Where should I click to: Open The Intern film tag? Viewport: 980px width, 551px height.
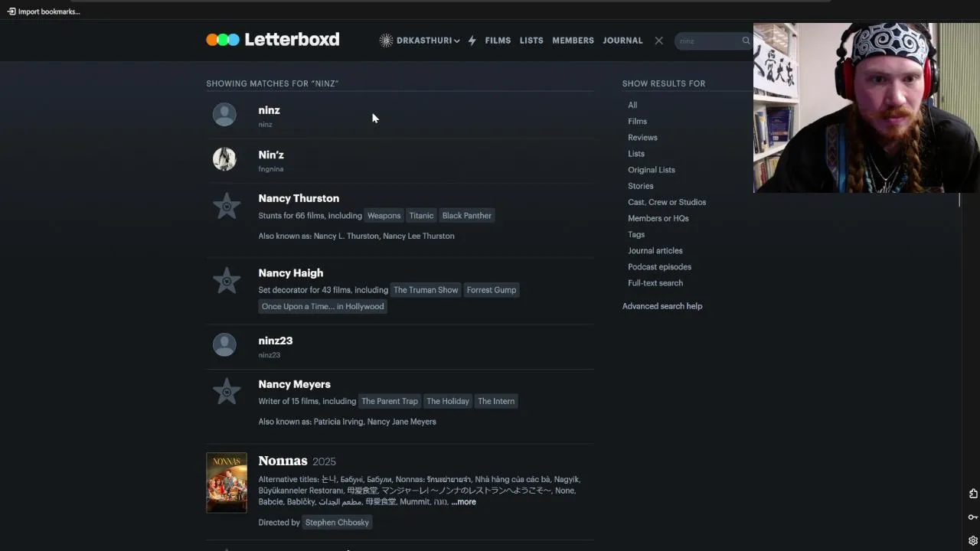tap(496, 401)
